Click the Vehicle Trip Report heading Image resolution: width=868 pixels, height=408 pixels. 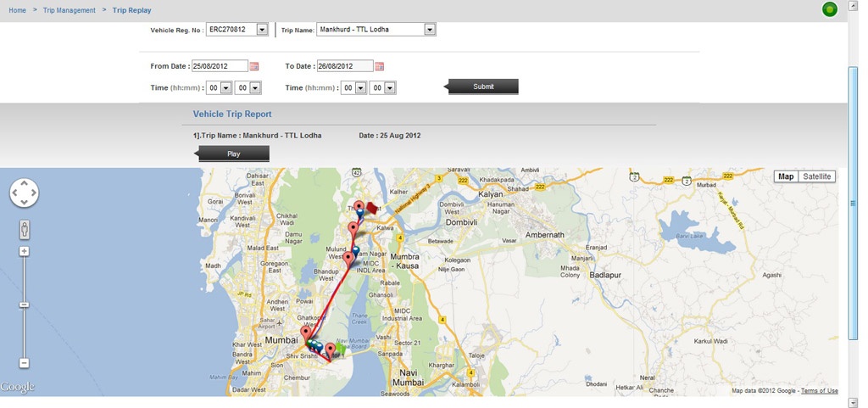[232, 114]
